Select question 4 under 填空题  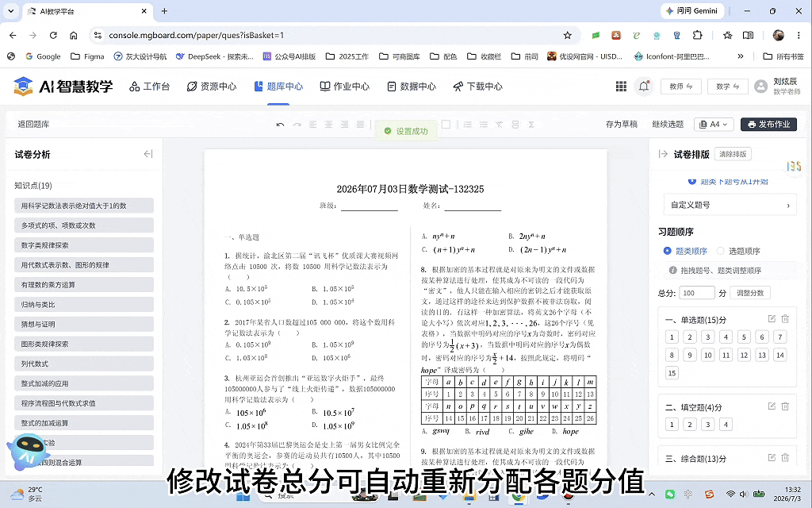tap(726, 424)
